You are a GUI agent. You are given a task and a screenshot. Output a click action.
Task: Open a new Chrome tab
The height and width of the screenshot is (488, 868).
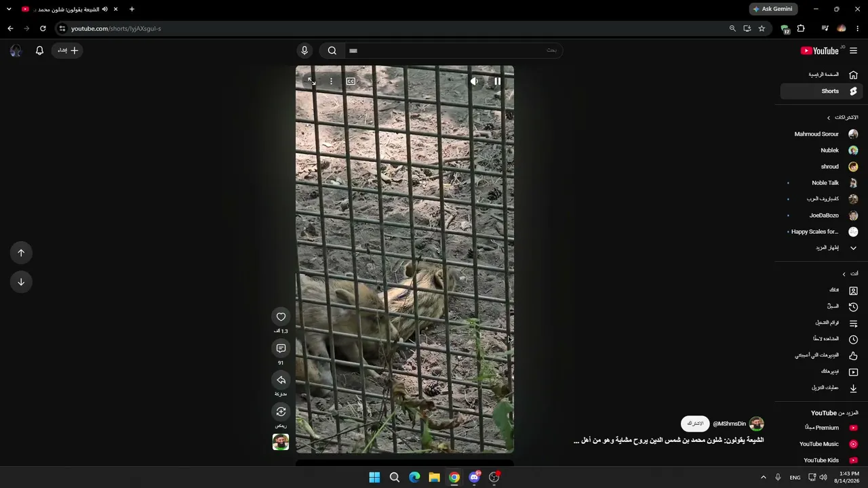tap(132, 9)
